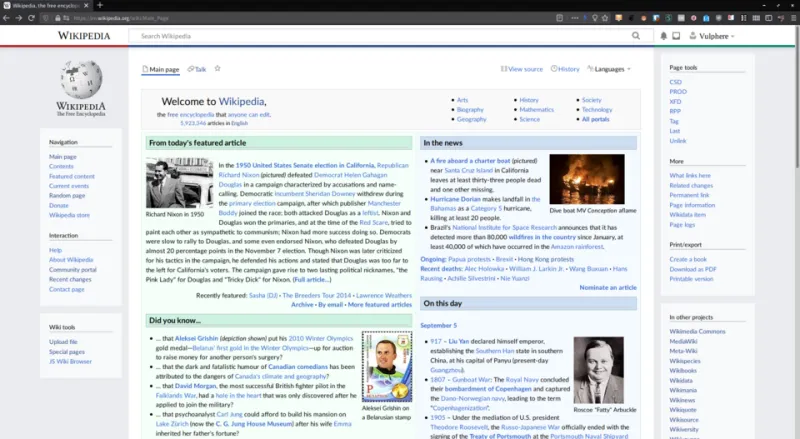Open the library bookshelf icon in browser toolbar
800x439 pixels.
click(743, 18)
